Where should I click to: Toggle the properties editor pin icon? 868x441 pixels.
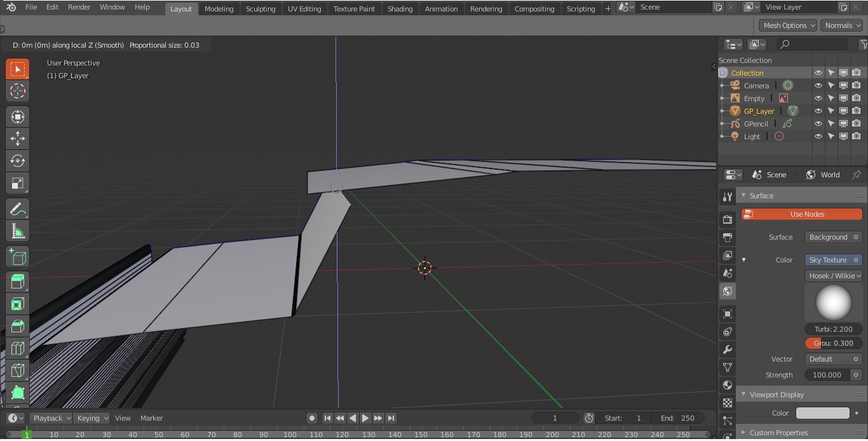point(857,175)
